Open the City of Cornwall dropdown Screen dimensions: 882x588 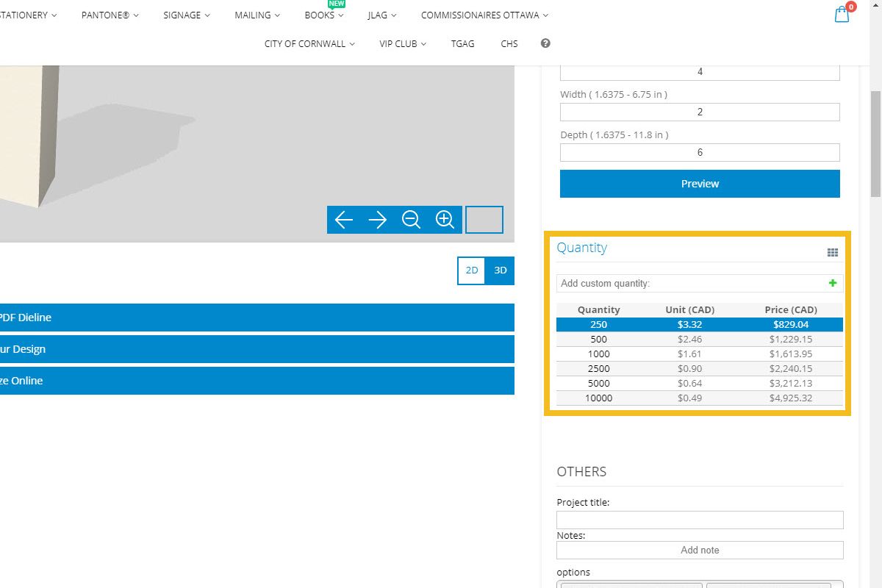pyautogui.click(x=309, y=43)
